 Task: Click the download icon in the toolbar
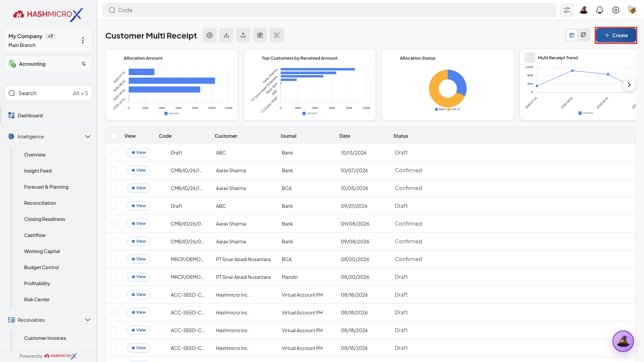click(226, 35)
